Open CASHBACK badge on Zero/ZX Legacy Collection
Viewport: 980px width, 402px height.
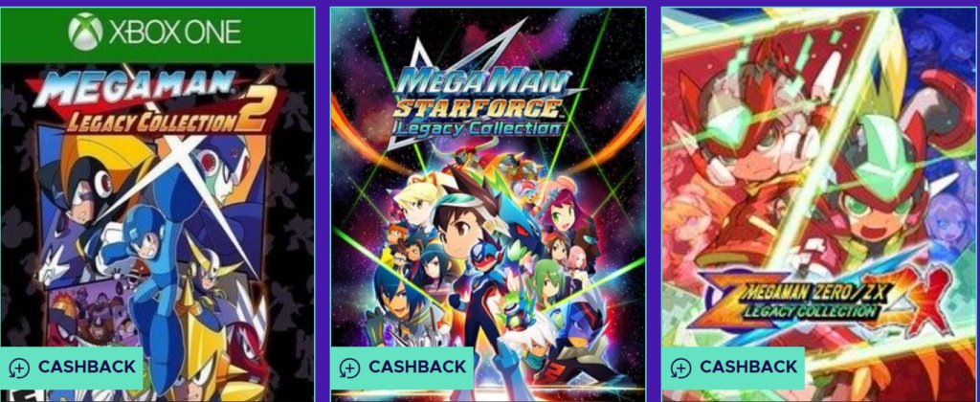(733, 368)
